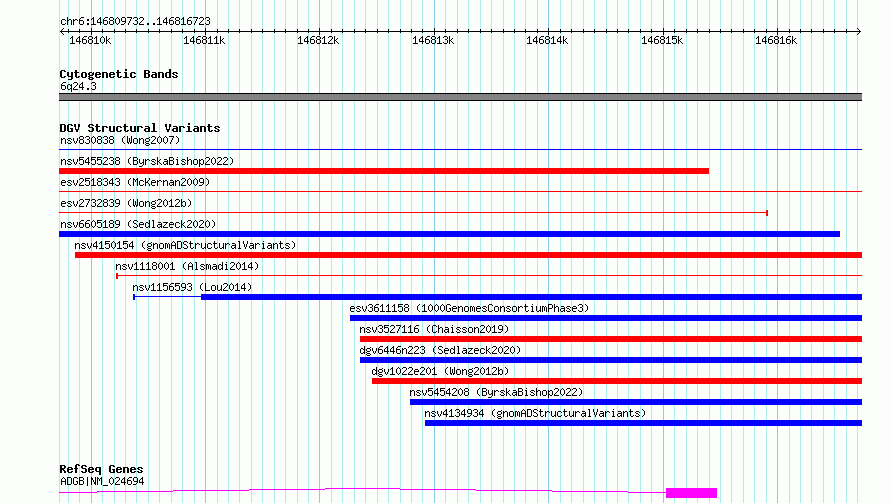Image resolution: width=890 pixels, height=503 pixels.
Task: Click the 146815k ruler tick label
Action: point(662,40)
